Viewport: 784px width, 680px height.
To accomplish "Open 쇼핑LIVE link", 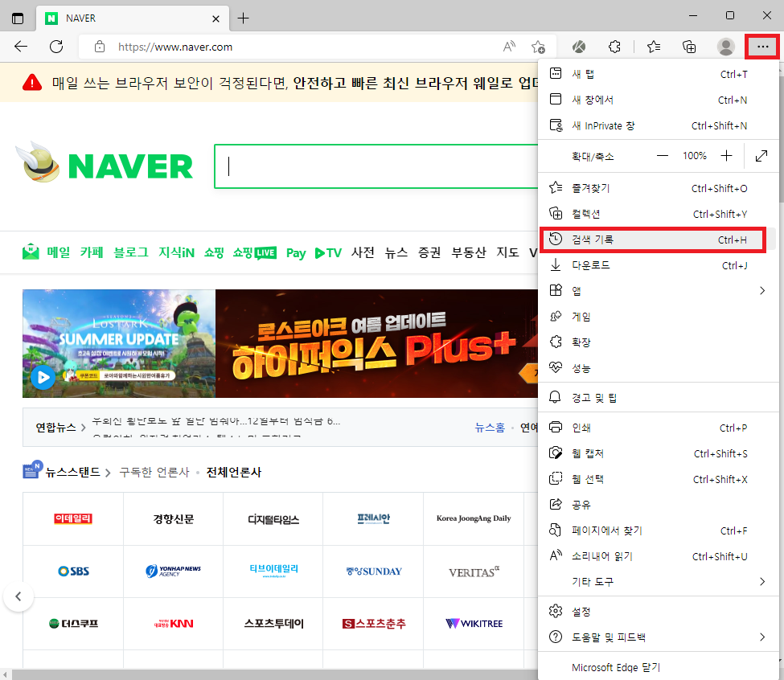I will click(x=255, y=253).
